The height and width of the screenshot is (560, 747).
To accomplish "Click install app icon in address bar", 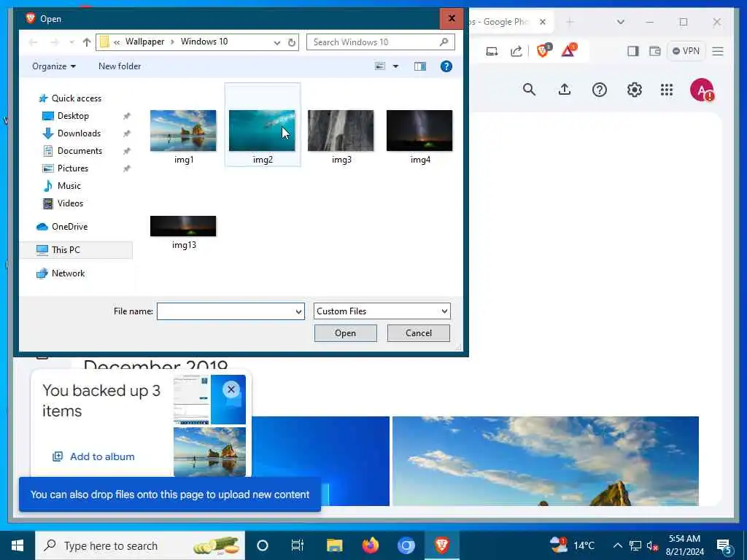I will [x=492, y=51].
